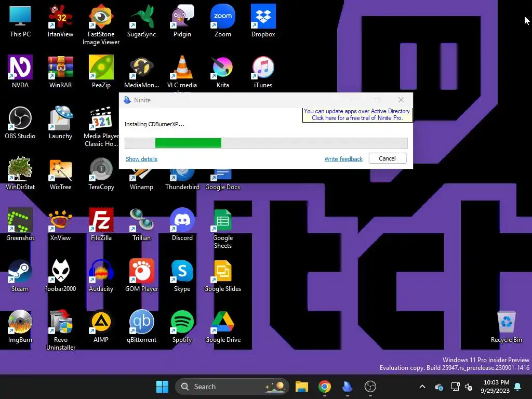
Task: Select the Google Docs desktop shortcut
Action: (222, 180)
